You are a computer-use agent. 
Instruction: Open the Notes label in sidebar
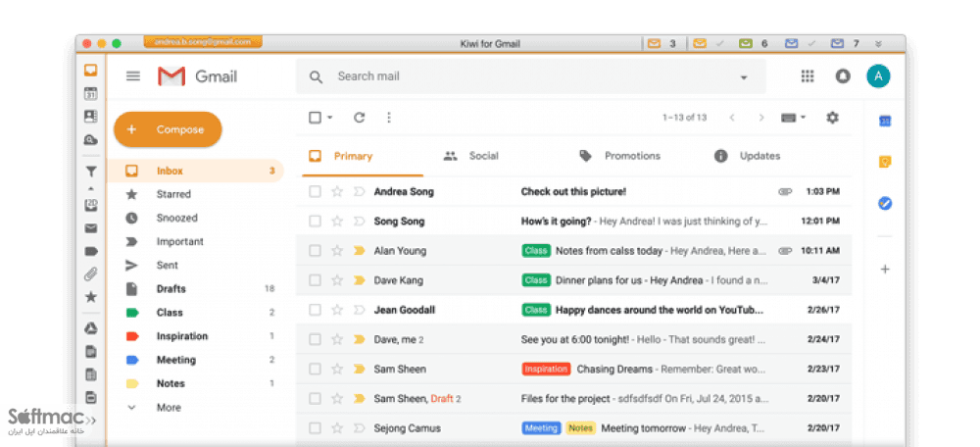171,384
